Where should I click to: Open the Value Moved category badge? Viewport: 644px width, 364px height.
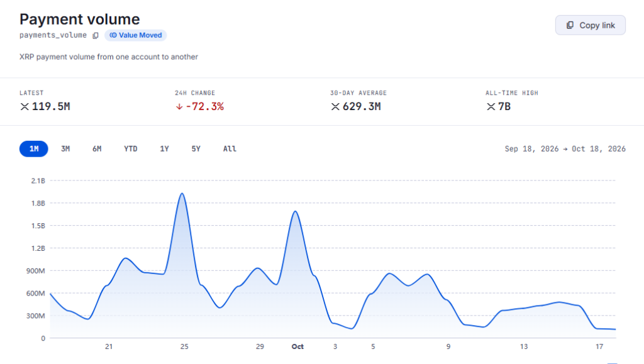[136, 35]
